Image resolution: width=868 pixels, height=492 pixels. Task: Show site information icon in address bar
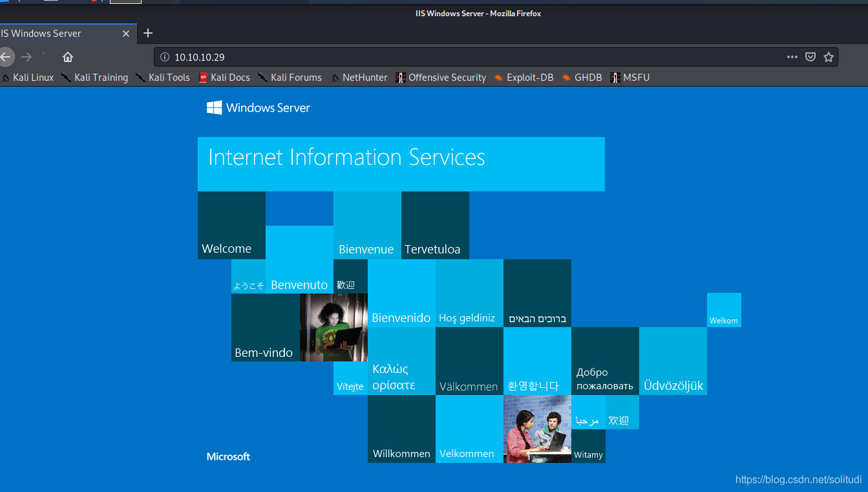pyautogui.click(x=164, y=57)
